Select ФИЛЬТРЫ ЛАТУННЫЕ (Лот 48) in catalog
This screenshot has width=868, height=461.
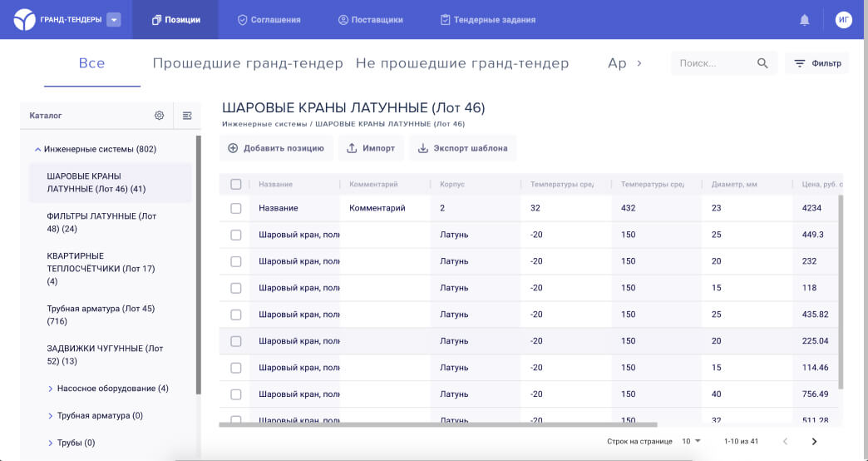[110, 222]
